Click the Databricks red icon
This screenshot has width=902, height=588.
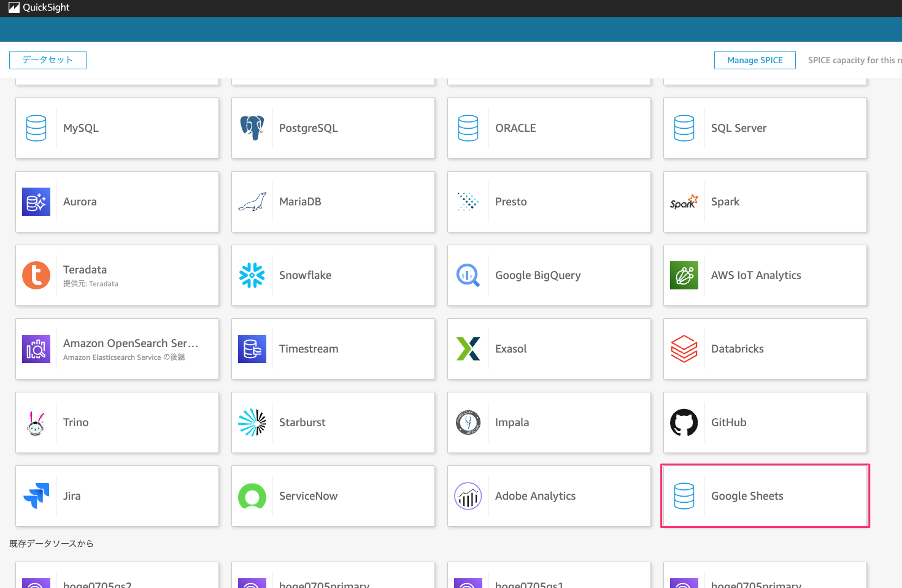tap(684, 349)
